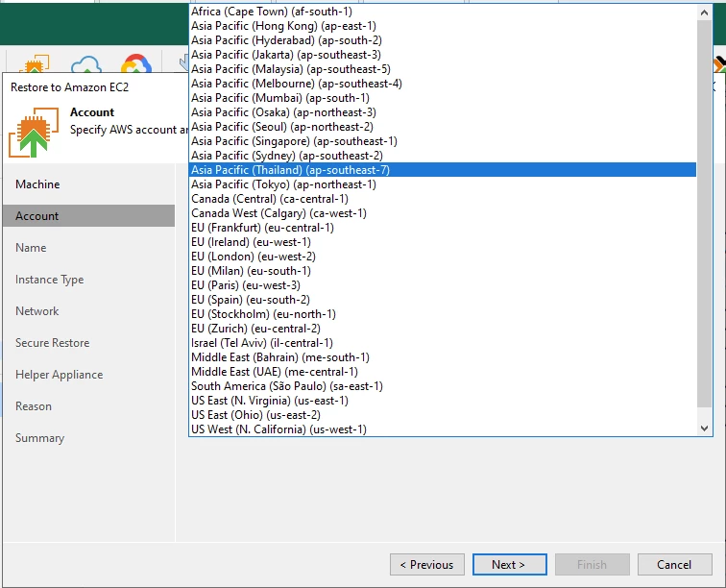Select Canada (Central) ca-central-1

pos(443,199)
